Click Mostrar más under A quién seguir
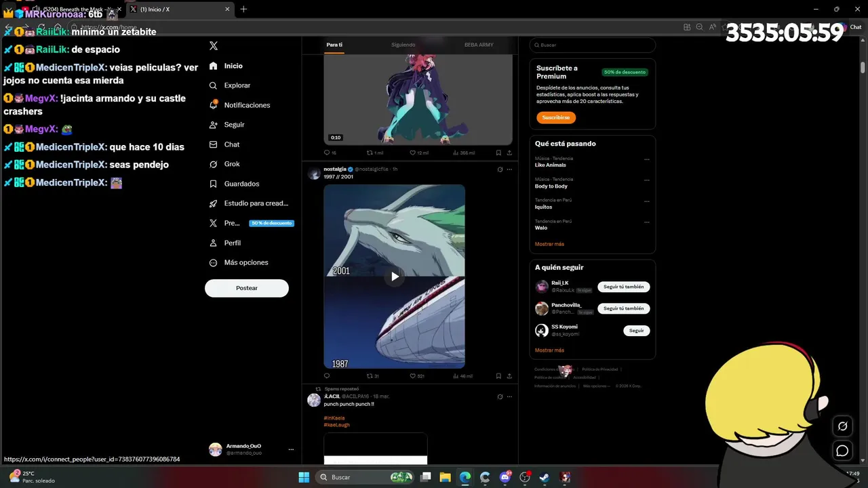868x488 pixels. 549,350
